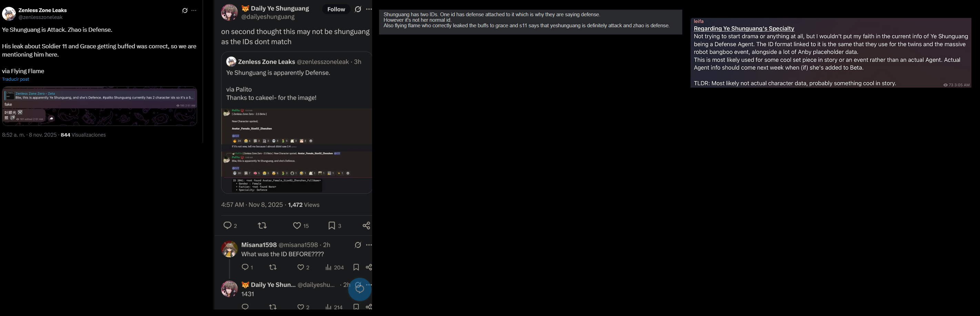Click '844 Visualizaciones' count
This screenshot has width=980, height=316.
coord(83,135)
